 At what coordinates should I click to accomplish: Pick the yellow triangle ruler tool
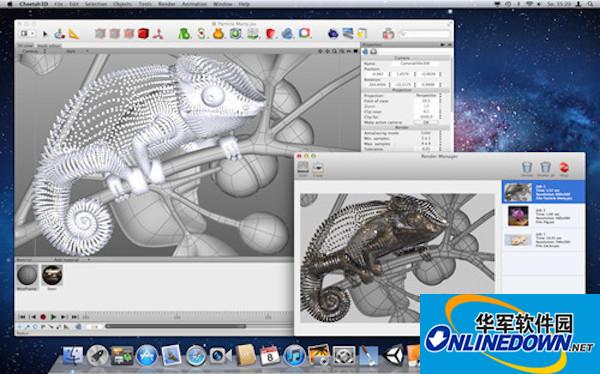pos(73,34)
